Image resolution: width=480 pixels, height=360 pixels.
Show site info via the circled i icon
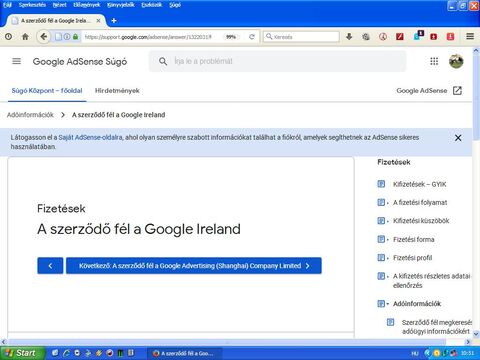pos(67,37)
